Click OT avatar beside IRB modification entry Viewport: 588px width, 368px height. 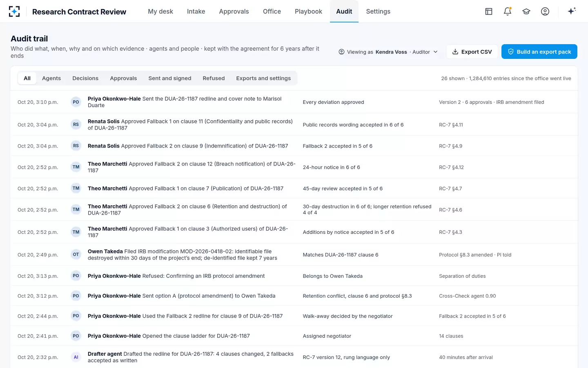pos(76,255)
